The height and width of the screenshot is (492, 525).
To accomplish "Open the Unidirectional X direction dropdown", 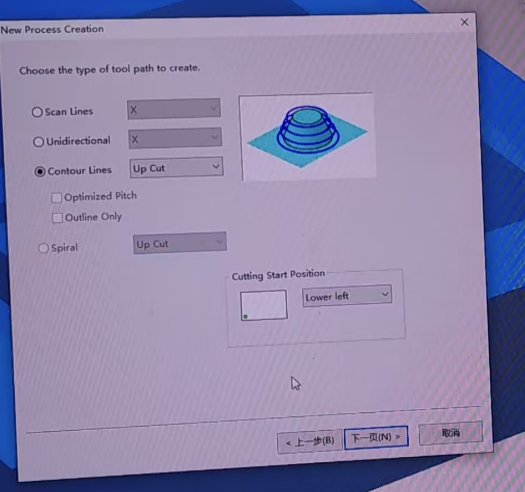I will tap(175, 138).
